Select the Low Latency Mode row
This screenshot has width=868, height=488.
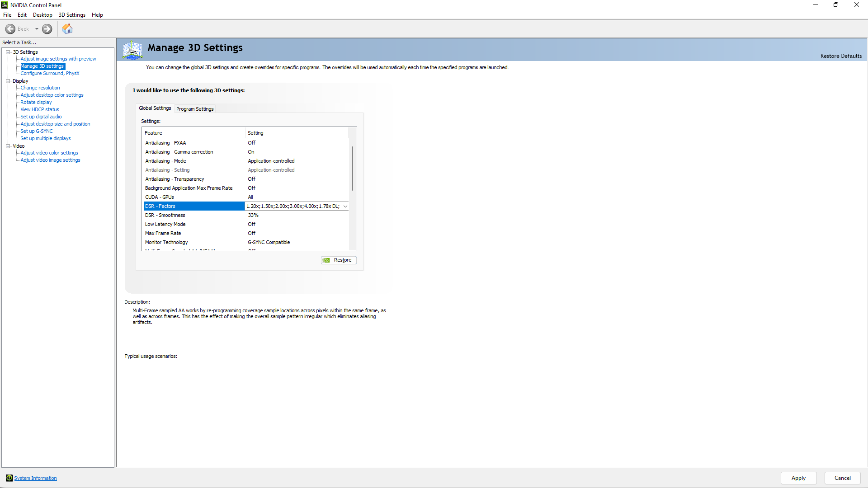coord(165,224)
